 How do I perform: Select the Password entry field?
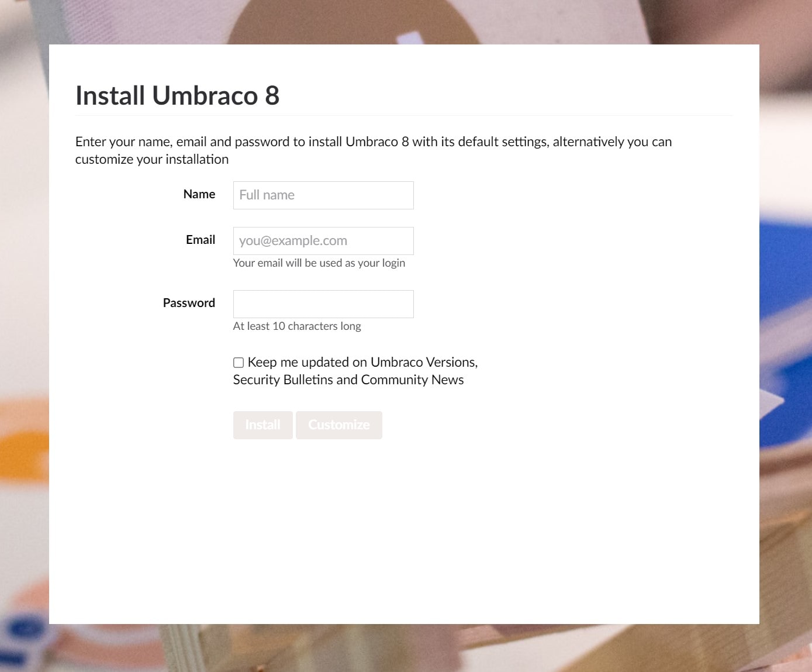323,304
